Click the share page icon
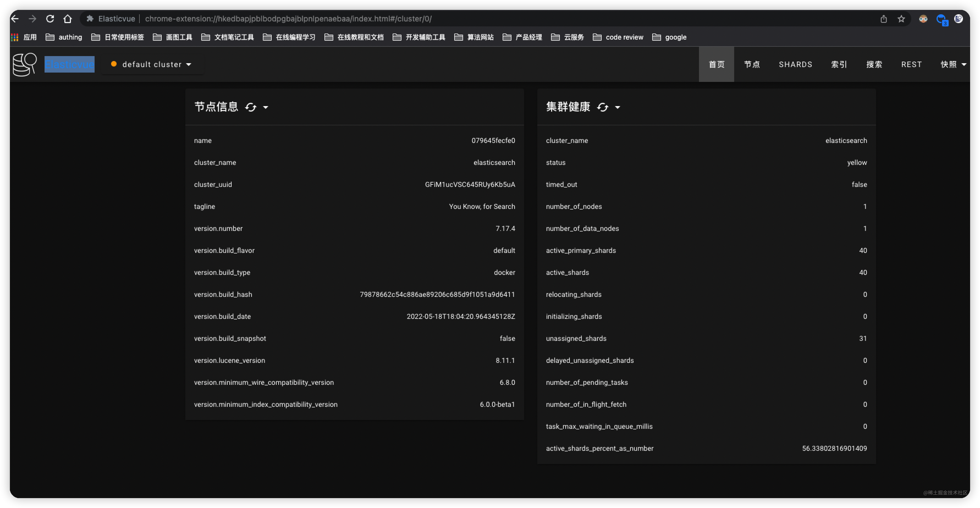Screen dimensions: 980x508 pyautogui.click(x=883, y=19)
